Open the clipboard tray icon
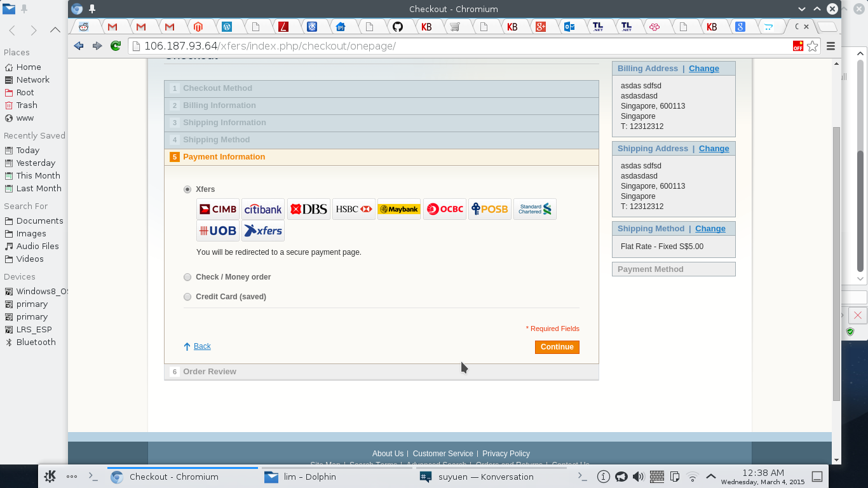Viewport: 868px width, 488px height. [675, 477]
